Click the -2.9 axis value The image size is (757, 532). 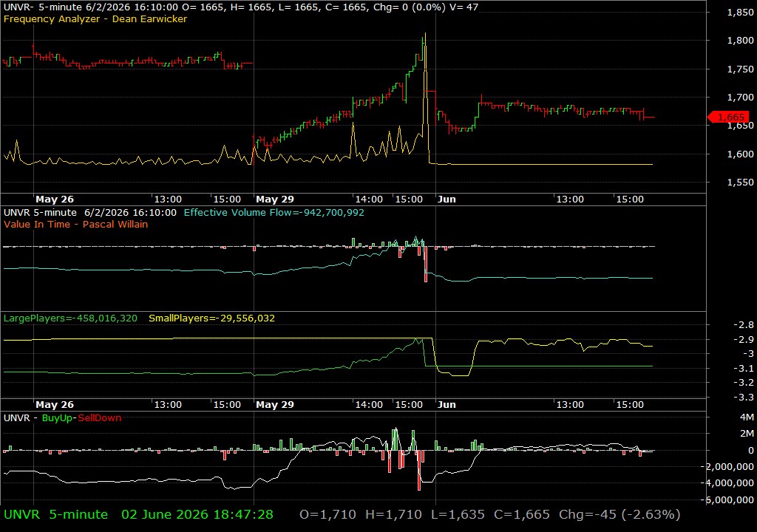(x=744, y=339)
